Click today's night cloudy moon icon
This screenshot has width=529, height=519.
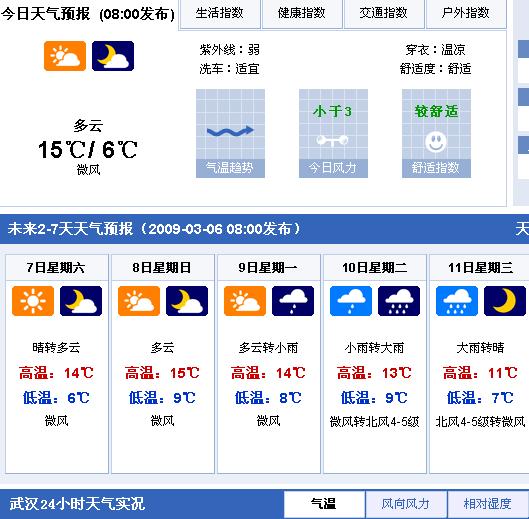tap(113, 56)
